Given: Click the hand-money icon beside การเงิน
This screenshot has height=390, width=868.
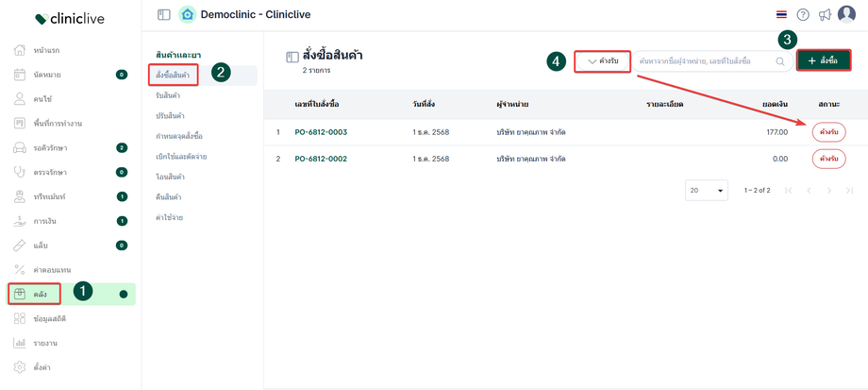Looking at the screenshot, I should click(20, 221).
